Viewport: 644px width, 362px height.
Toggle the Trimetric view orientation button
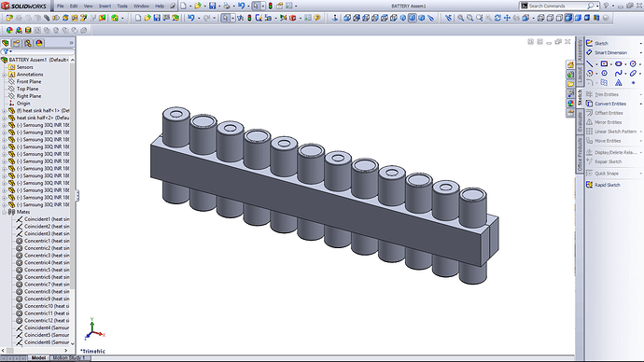point(412,18)
